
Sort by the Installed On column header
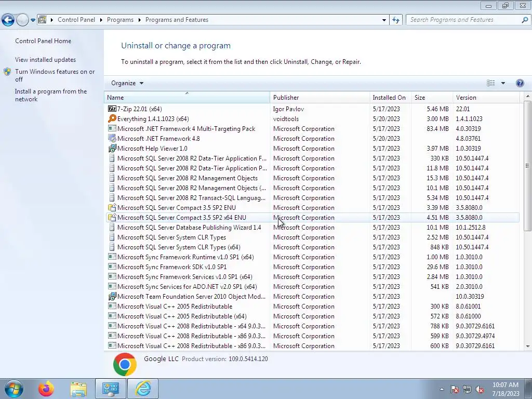[x=390, y=97]
